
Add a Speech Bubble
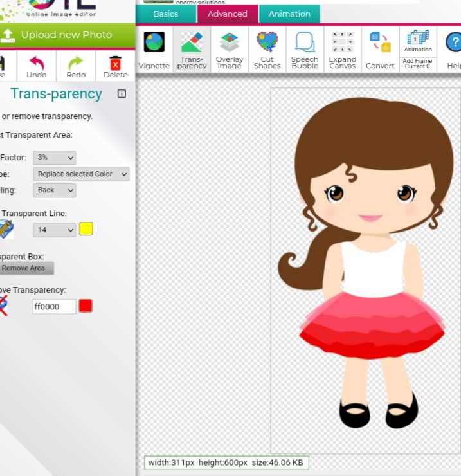tap(305, 50)
